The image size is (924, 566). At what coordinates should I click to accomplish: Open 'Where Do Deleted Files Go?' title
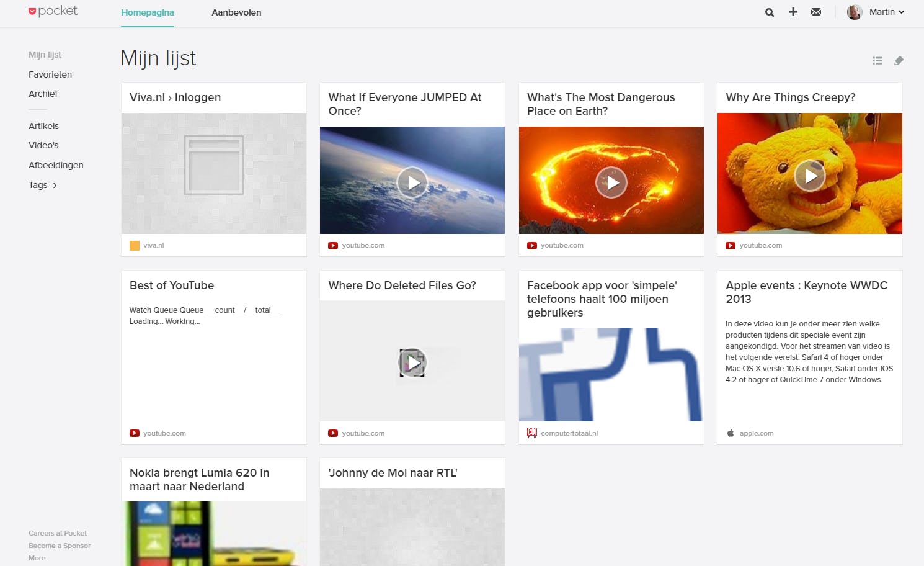402,285
